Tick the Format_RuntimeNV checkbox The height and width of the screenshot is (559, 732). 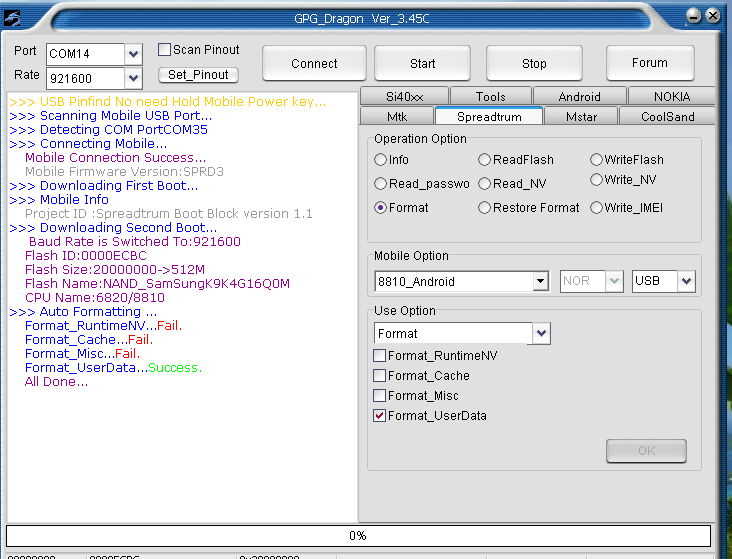click(x=380, y=356)
